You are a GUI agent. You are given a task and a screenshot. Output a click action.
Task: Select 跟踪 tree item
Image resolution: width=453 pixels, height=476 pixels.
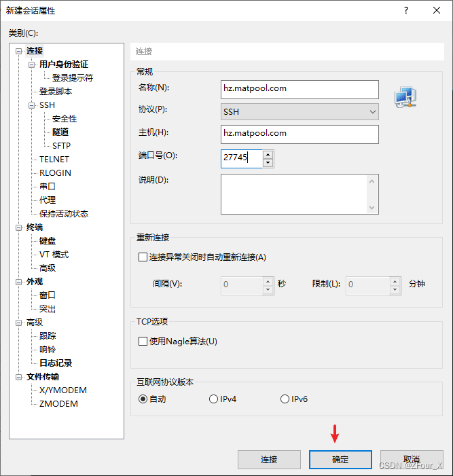[x=48, y=336]
